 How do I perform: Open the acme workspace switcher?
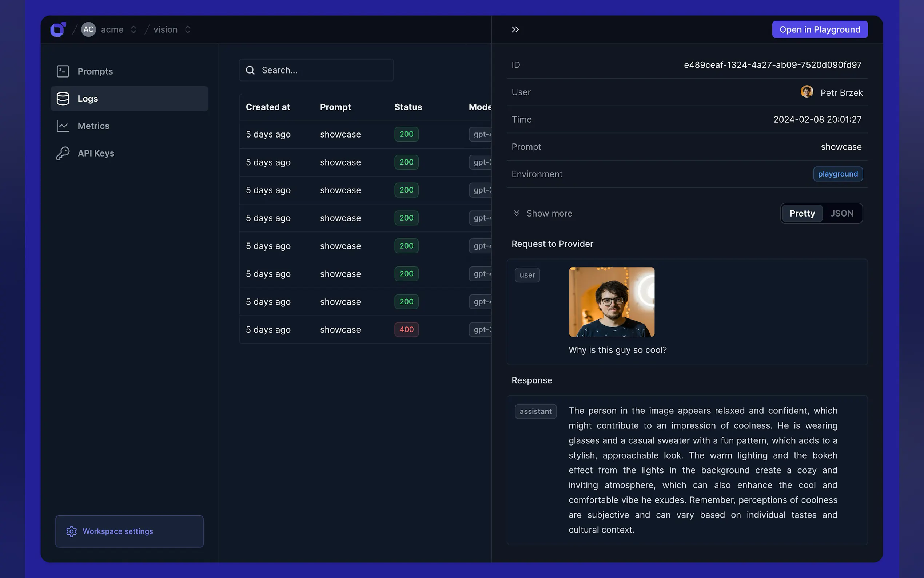pyautogui.click(x=133, y=29)
